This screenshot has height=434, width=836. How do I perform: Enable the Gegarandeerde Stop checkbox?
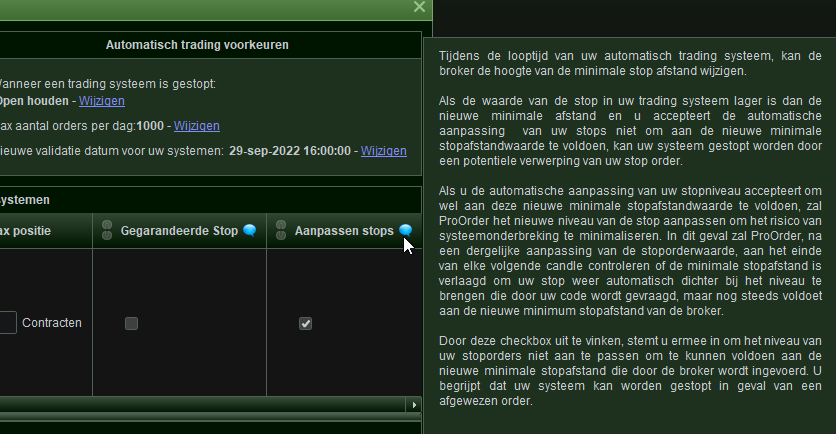click(x=131, y=324)
